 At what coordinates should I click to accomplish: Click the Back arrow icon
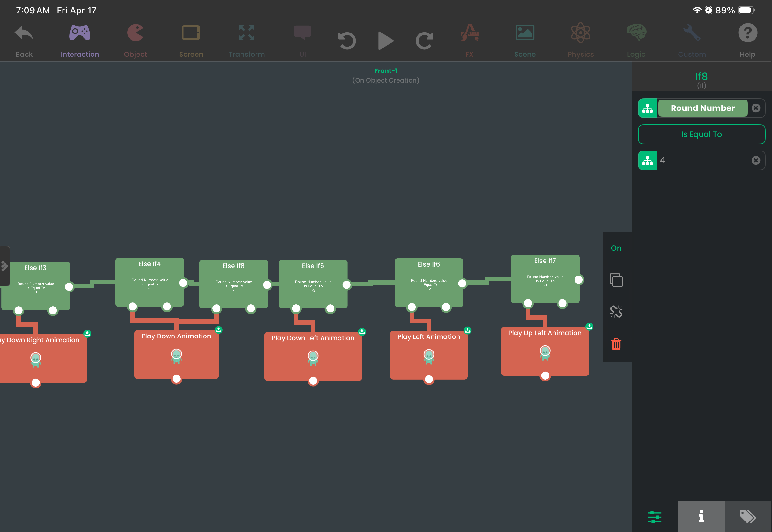coord(24,33)
